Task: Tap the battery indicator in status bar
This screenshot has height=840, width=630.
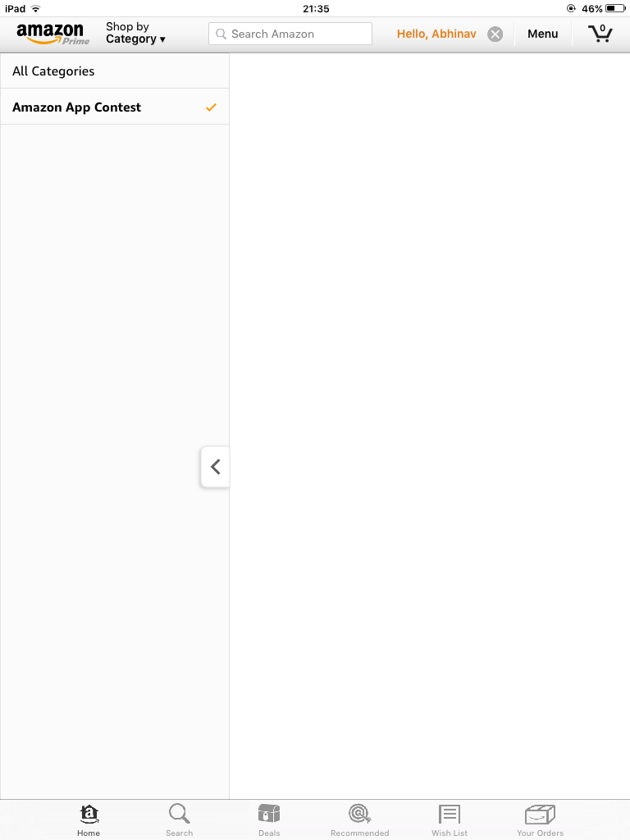Action: tap(615, 8)
